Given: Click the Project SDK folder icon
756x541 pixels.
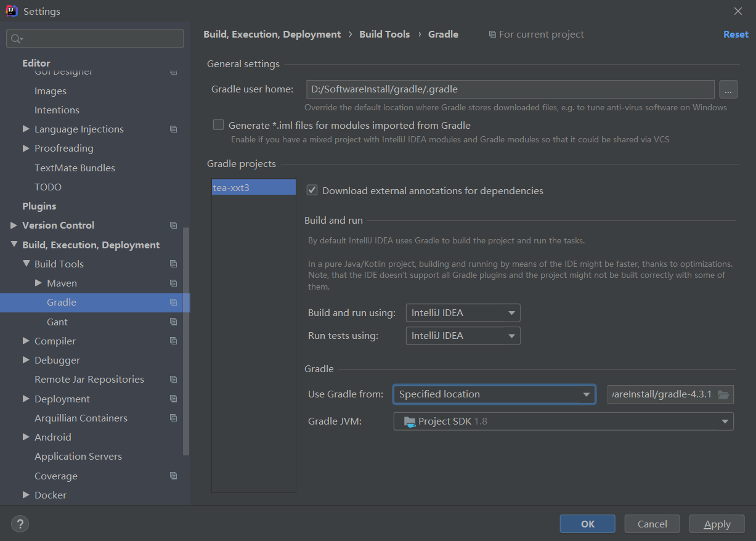Looking at the screenshot, I should (x=410, y=421).
